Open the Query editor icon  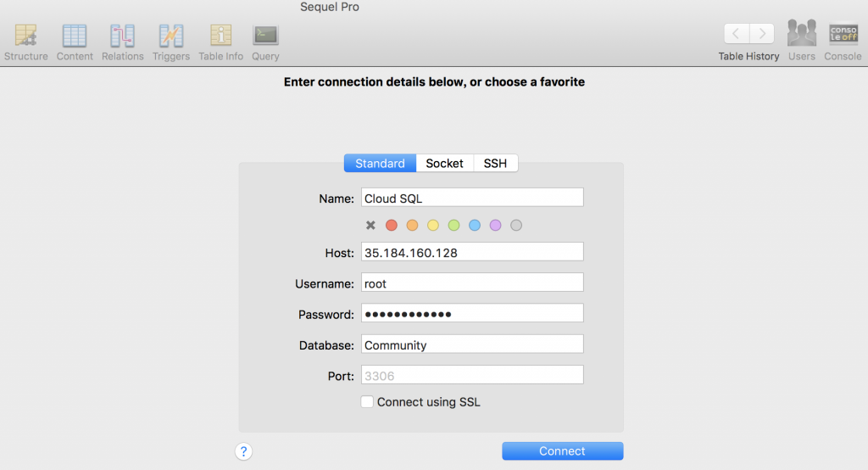pos(265,36)
